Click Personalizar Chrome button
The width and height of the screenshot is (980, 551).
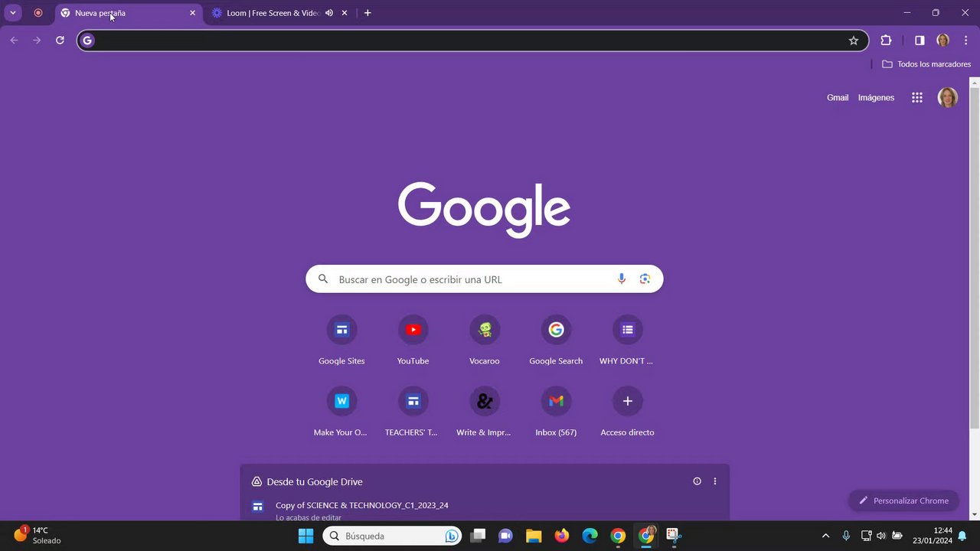(903, 500)
